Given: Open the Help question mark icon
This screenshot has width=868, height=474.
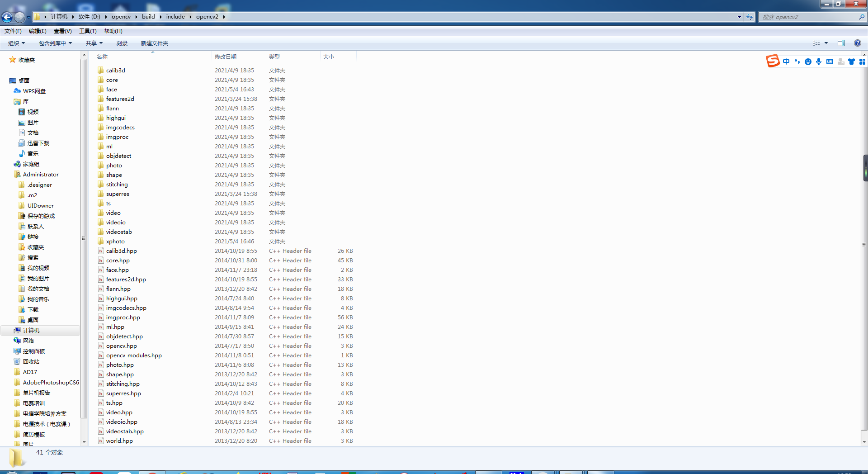Looking at the screenshot, I should (857, 43).
